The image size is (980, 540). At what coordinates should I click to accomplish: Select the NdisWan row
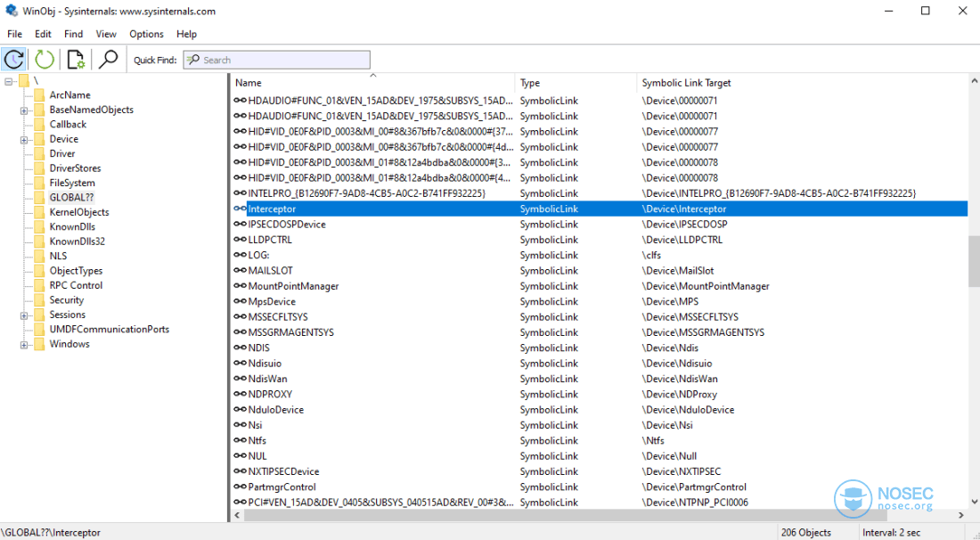coord(600,379)
